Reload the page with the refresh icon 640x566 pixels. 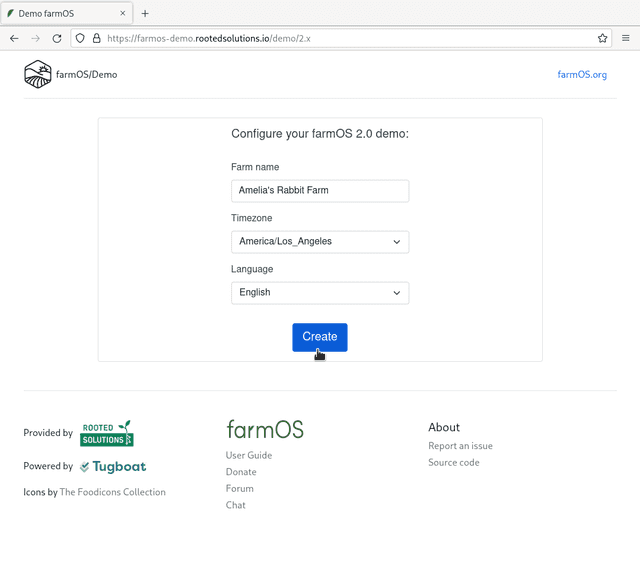point(57,38)
